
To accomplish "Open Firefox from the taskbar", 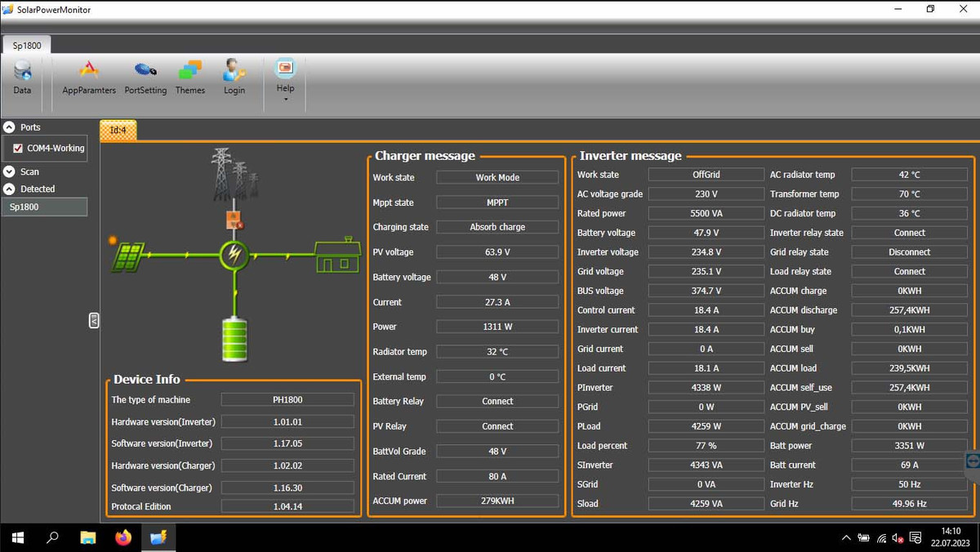I will pyautogui.click(x=123, y=537).
